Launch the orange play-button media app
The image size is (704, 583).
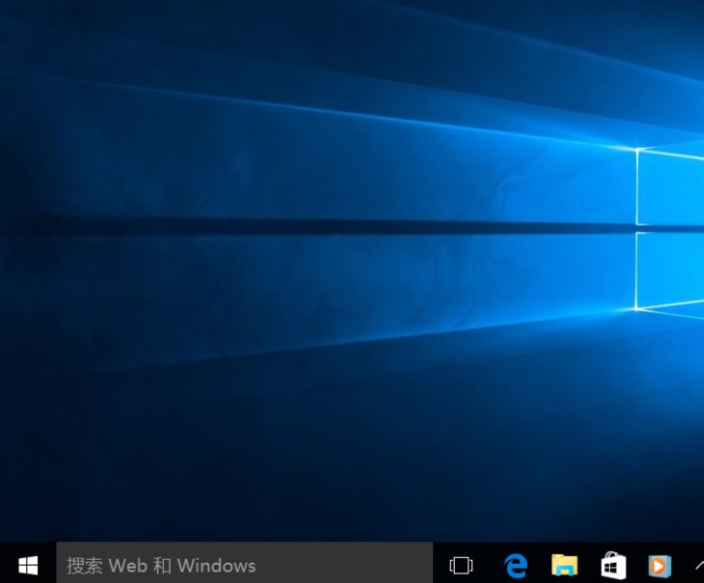[x=660, y=566]
